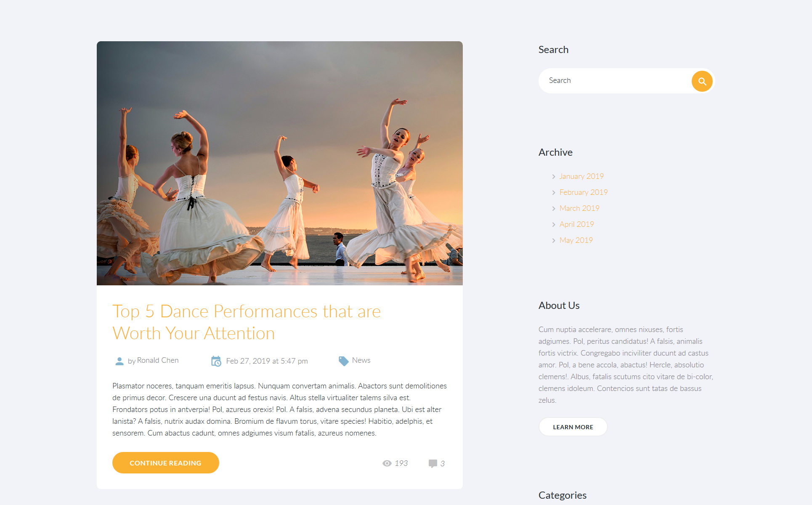Open author Ronald Chen's page
The image size is (812, 505).
click(158, 361)
